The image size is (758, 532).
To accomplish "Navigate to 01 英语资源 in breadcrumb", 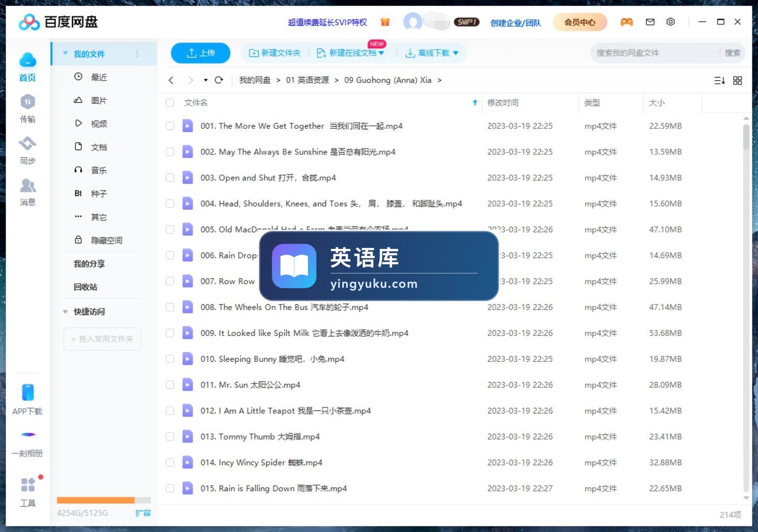I will (308, 80).
